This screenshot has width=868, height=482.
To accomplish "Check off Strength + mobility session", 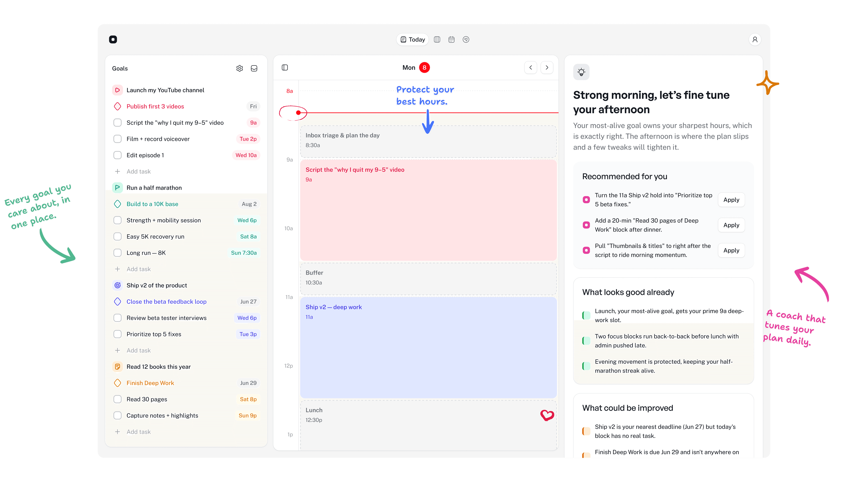I will click(117, 220).
